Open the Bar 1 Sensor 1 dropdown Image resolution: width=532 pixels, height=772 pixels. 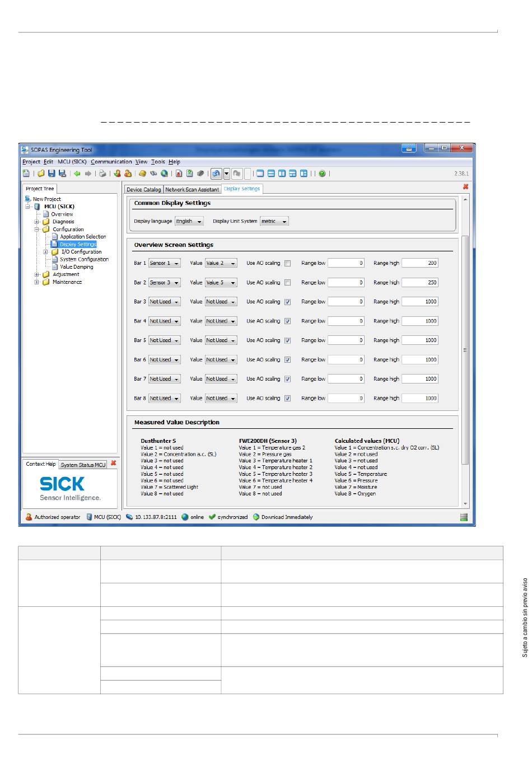[x=164, y=263]
